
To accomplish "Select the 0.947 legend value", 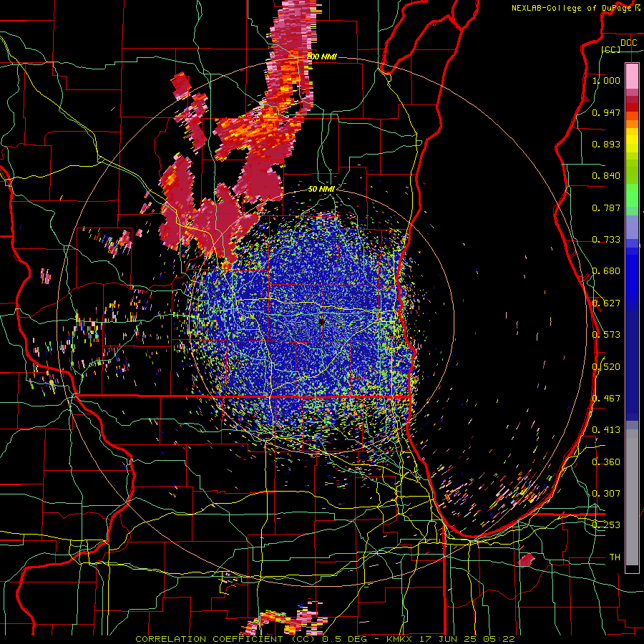I will click(x=606, y=112).
